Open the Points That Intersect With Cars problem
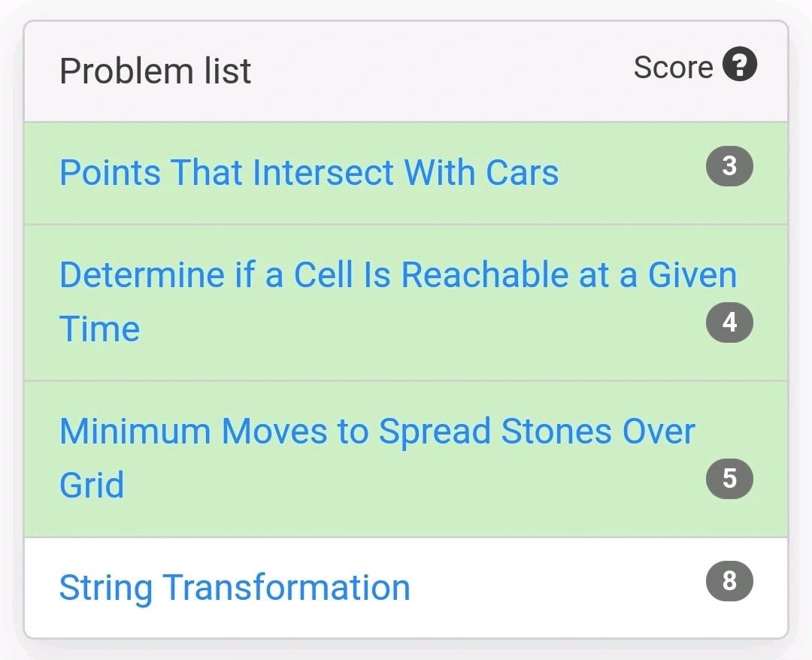Image resolution: width=812 pixels, height=660 pixels. tap(308, 172)
